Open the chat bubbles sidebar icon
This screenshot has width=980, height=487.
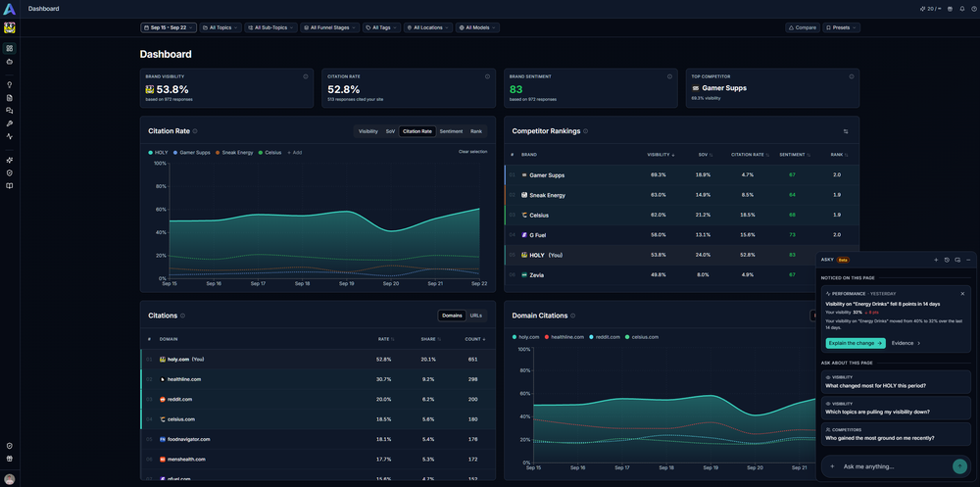click(10, 111)
